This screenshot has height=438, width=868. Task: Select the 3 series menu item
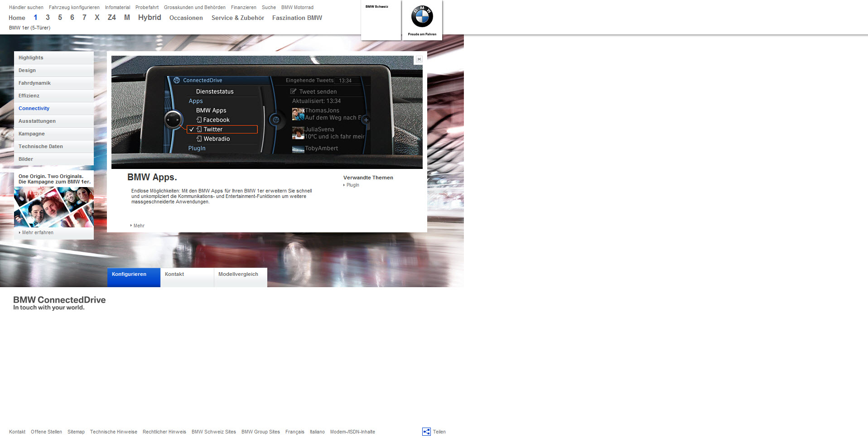tap(48, 18)
